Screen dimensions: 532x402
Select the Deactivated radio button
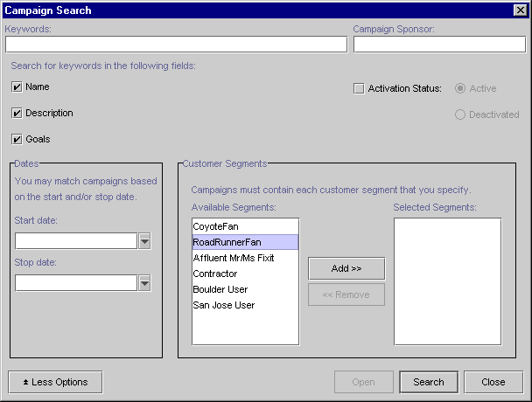(x=460, y=114)
